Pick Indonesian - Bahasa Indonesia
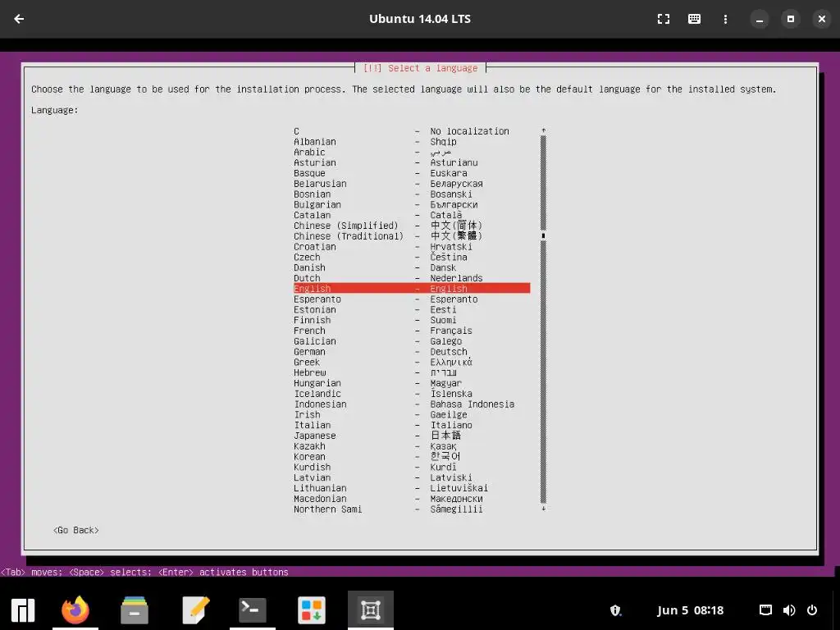This screenshot has height=630, width=840. 412,404
